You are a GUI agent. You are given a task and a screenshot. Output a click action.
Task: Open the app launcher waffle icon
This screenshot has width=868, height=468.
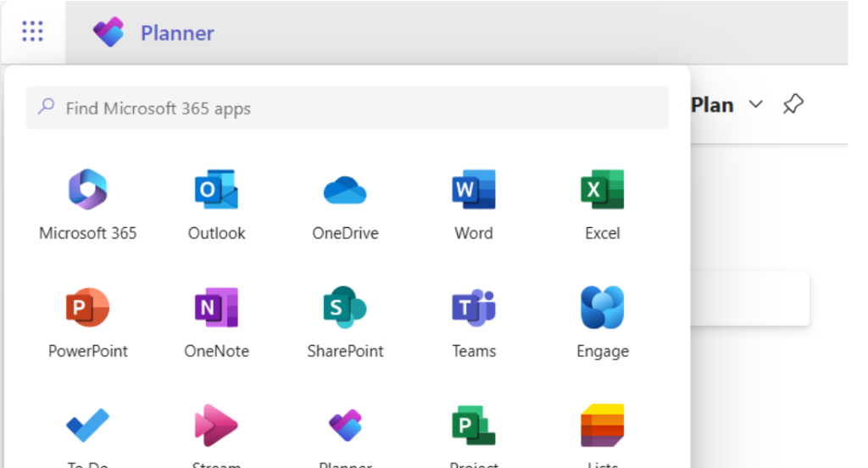33,31
